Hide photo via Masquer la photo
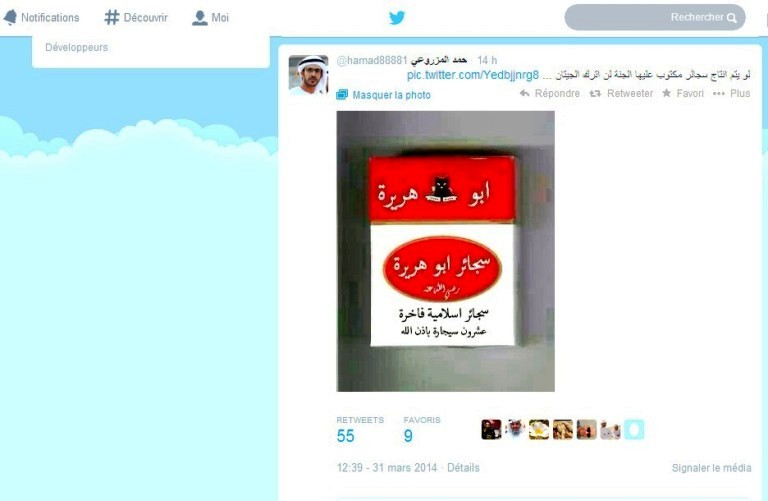Screen dimensions: 768x501 (384, 95)
